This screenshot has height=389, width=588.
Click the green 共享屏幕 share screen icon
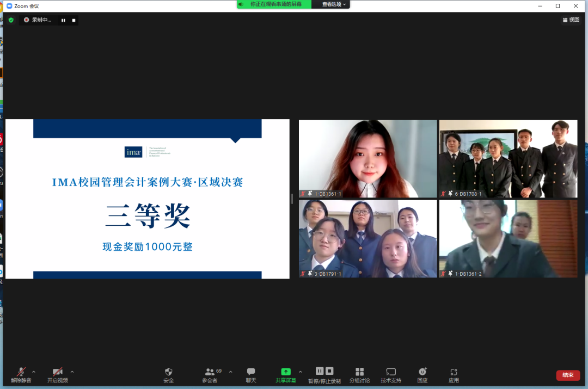(x=286, y=372)
